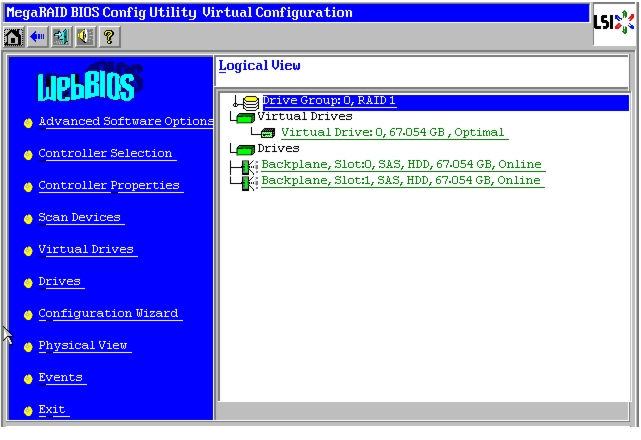Open the Events link
The height and width of the screenshot is (440, 641).
[61, 377]
